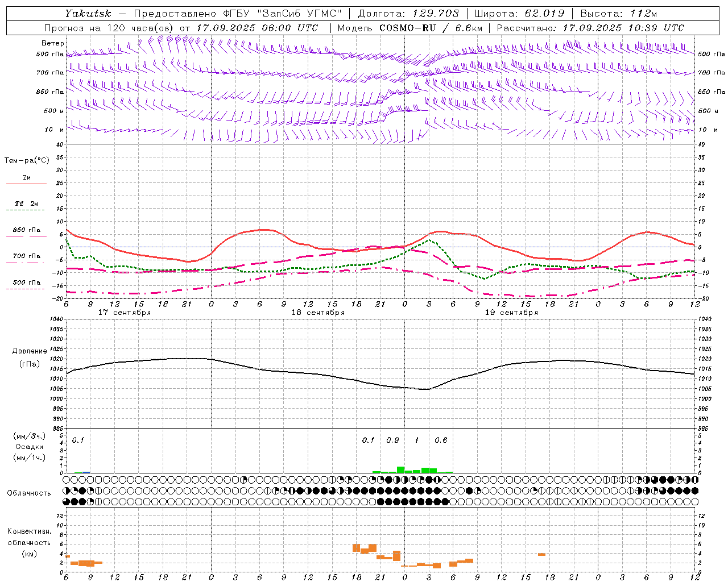Click the Осадки panel label
The width and height of the screenshot is (728, 582).
tap(30, 447)
